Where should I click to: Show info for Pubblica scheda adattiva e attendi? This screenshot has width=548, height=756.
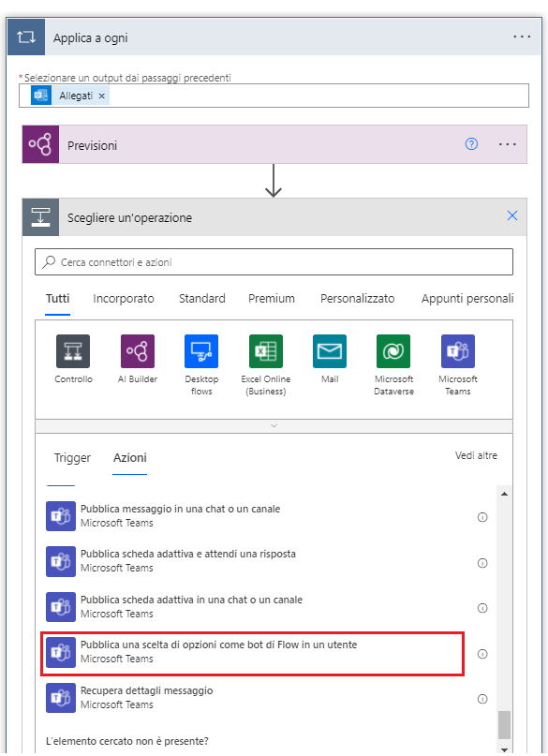tap(482, 563)
